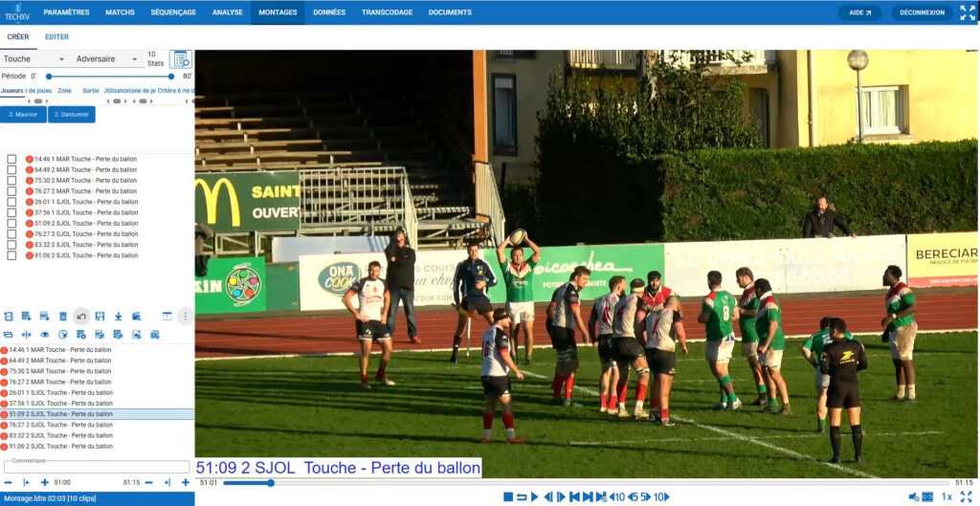Image resolution: width=980 pixels, height=506 pixels.
Task: Open the three-dot more options menu
Action: pyautogui.click(x=185, y=316)
